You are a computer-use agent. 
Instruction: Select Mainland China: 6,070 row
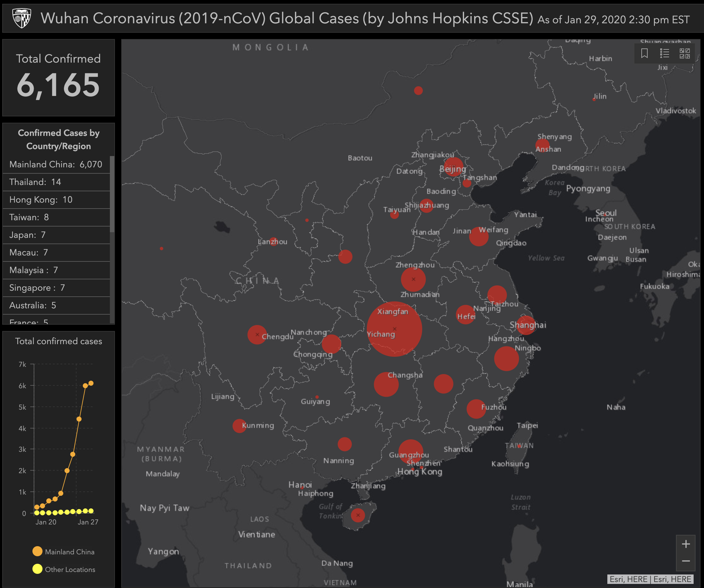[x=56, y=164]
